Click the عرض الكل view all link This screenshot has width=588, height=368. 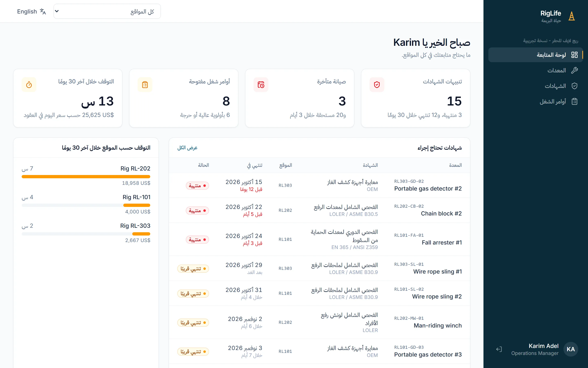187,148
